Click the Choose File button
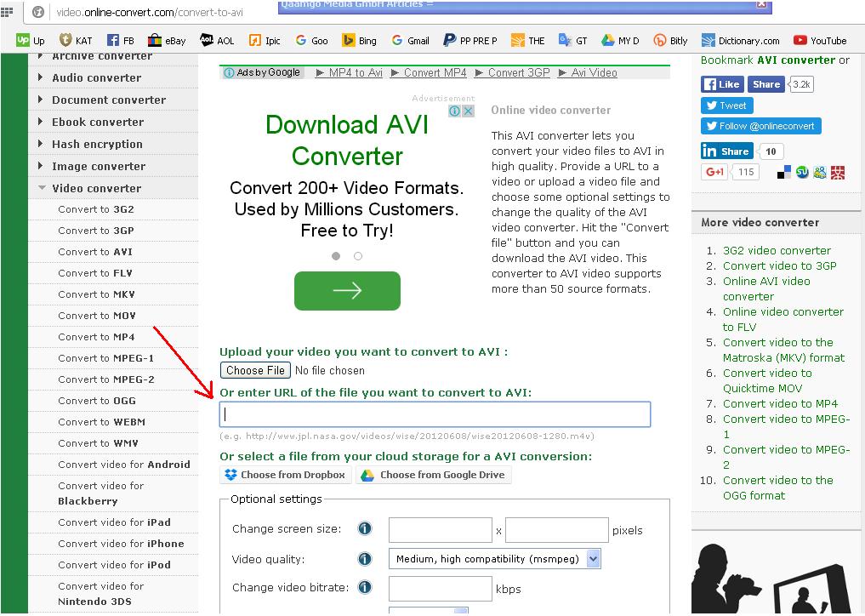Viewport: 865px width, 616px height. 255,370
